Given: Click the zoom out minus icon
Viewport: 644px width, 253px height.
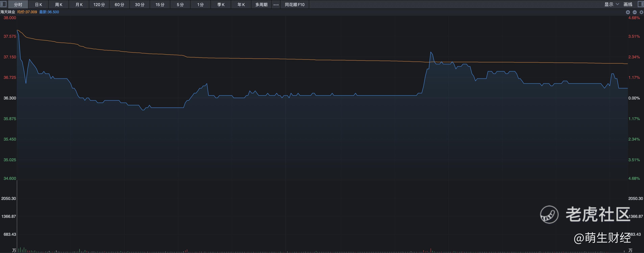Looking at the screenshot, I should pyautogui.click(x=635, y=12).
